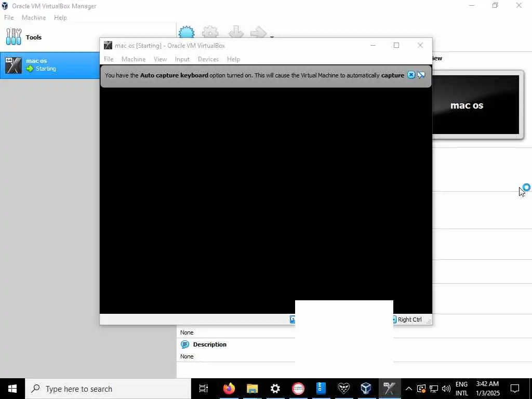Open the volume speaker tray icon

(446, 389)
